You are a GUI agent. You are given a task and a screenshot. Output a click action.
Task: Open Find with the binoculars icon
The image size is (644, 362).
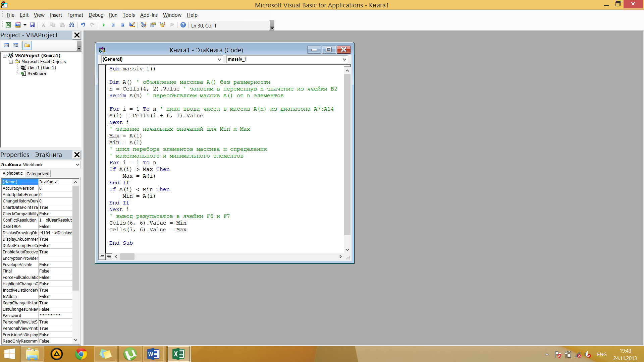71,25
